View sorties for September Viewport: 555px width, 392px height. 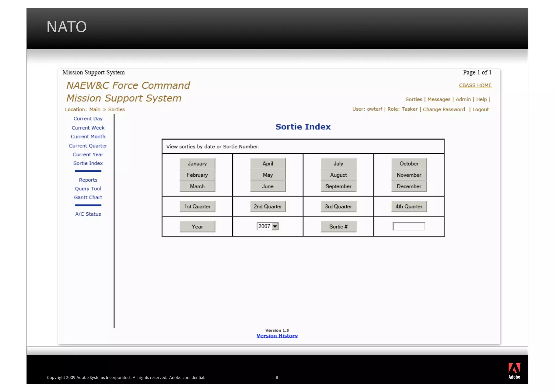338,186
